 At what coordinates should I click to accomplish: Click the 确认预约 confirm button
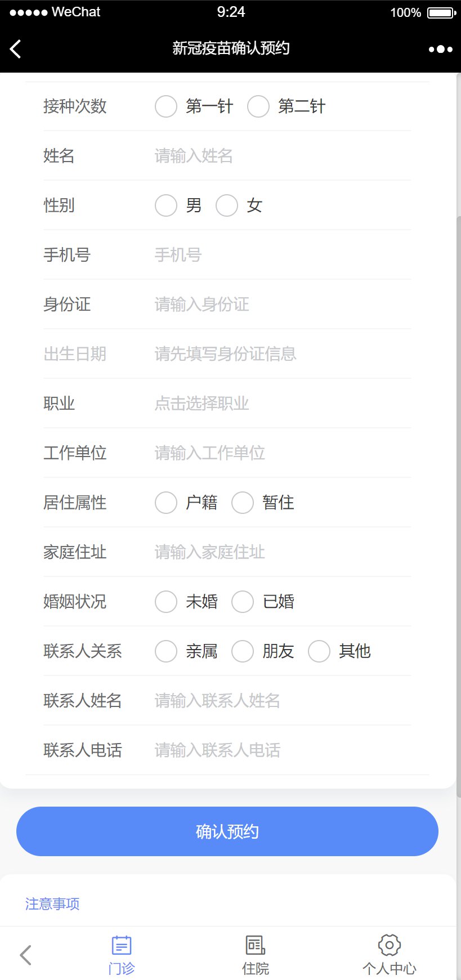click(x=227, y=831)
